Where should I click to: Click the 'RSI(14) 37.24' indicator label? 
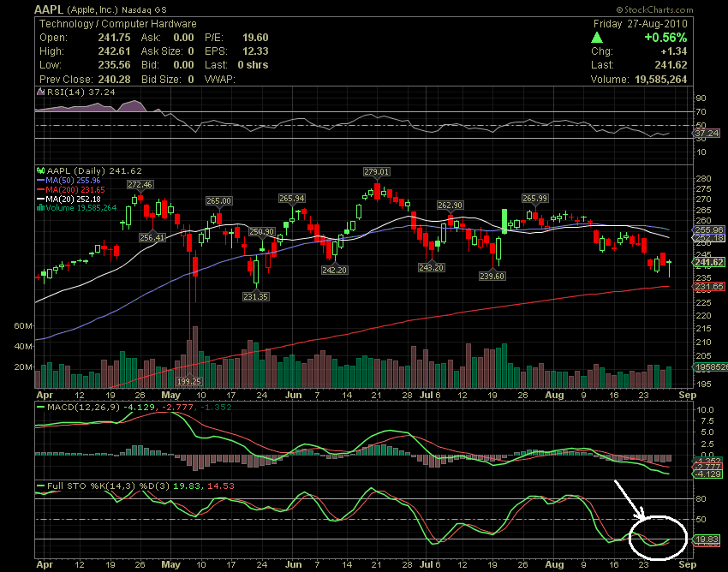(x=81, y=92)
